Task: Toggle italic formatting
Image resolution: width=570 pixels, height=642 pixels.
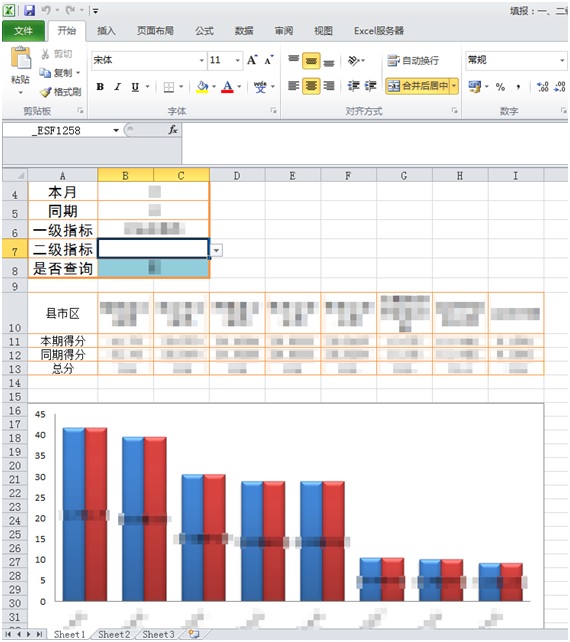Action: [x=118, y=87]
